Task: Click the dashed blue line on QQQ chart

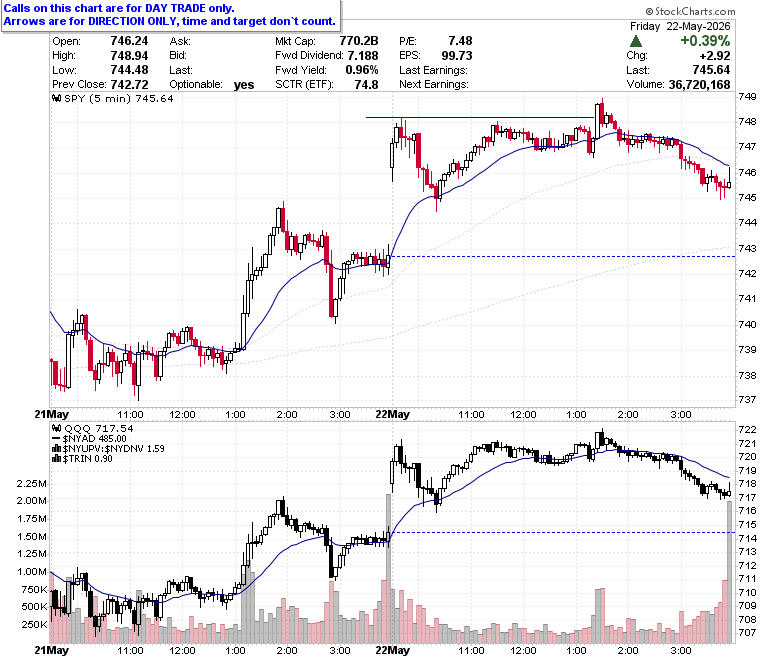Action: pyautogui.click(x=563, y=533)
